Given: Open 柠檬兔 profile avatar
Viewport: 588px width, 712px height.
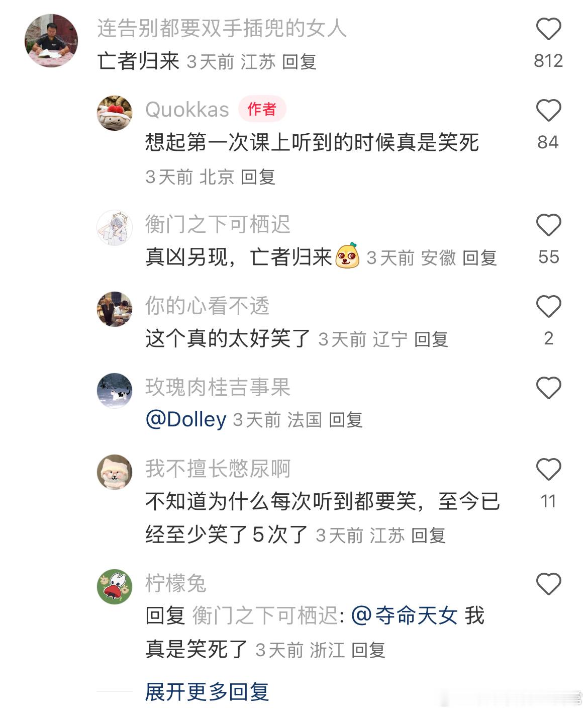Looking at the screenshot, I should 115,586.
